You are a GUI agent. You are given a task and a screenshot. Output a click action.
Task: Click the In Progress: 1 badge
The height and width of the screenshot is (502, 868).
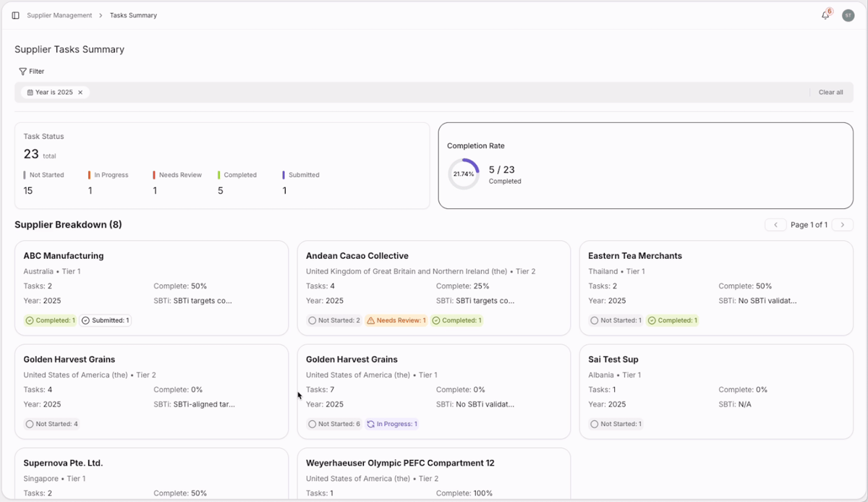coord(391,424)
